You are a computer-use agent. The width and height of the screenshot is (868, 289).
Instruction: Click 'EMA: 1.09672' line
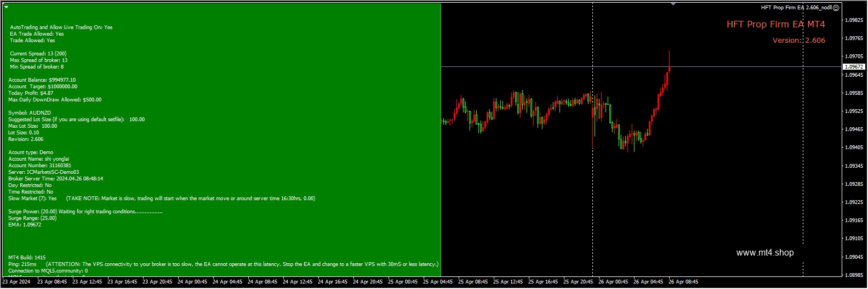[25, 225]
